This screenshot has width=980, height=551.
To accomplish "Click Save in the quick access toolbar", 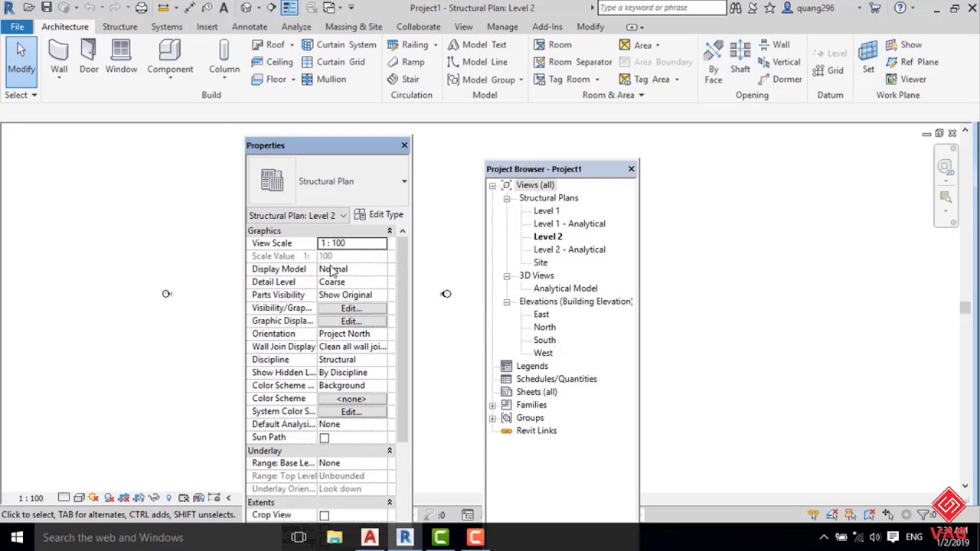I will (47, 8).
